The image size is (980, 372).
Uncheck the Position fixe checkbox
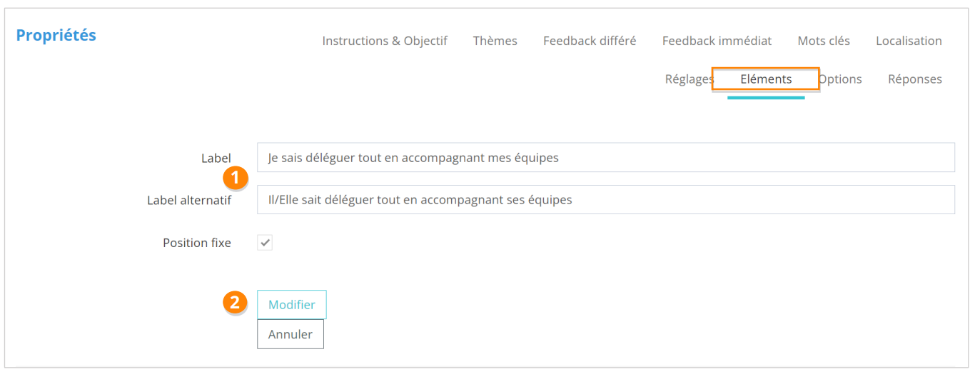(x=265, y=243)
